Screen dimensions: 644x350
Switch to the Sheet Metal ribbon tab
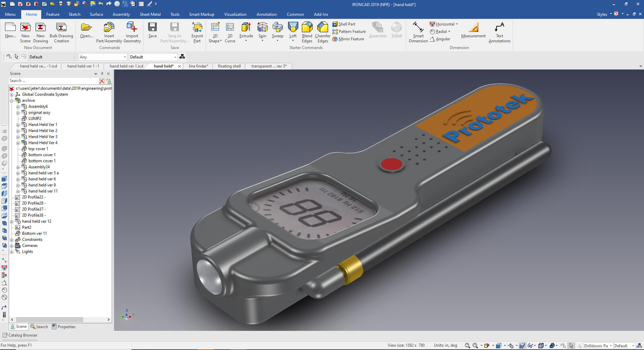(150, 14)
